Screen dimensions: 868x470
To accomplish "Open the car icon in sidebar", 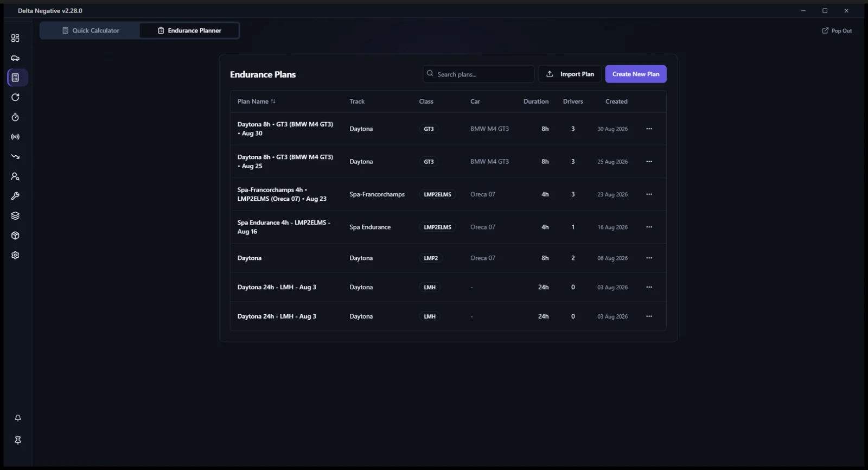I will [x=15, y=58].
